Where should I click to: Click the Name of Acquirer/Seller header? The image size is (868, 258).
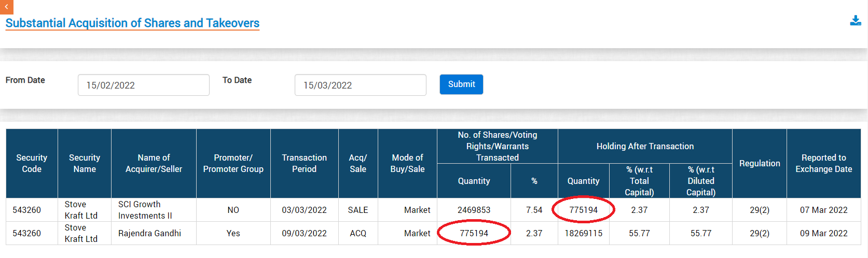click(154, 163)
